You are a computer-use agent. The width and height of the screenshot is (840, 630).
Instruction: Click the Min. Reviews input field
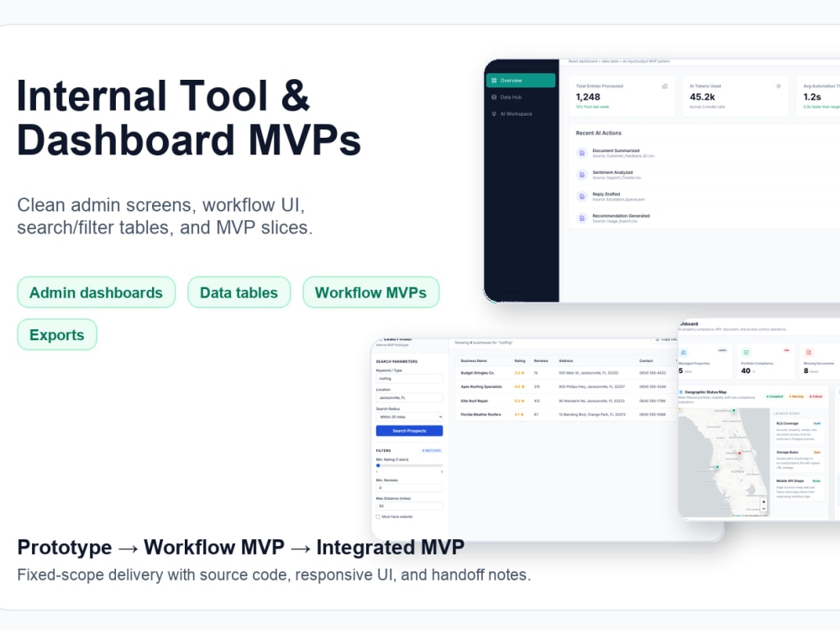[x=409, y=488]
